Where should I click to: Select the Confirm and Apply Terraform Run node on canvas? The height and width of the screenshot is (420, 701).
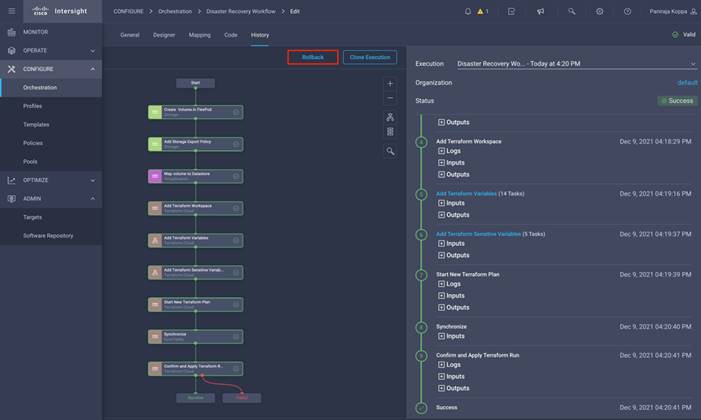click(196, 369)
